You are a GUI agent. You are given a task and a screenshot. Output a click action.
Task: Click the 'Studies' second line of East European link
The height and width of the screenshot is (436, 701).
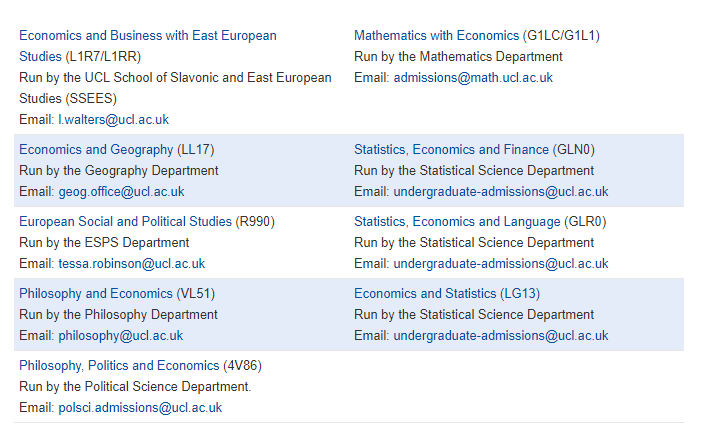pos(40,57)
